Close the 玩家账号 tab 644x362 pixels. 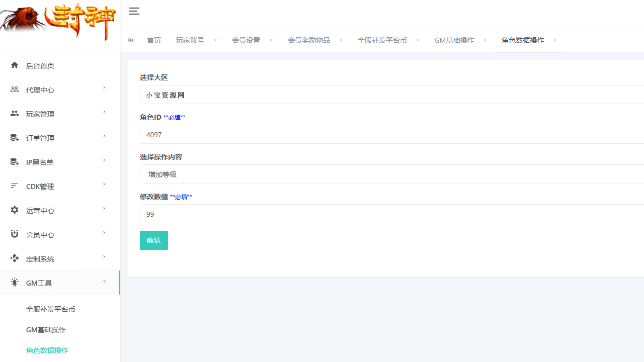pyautogui.click(x=215, y=40)
